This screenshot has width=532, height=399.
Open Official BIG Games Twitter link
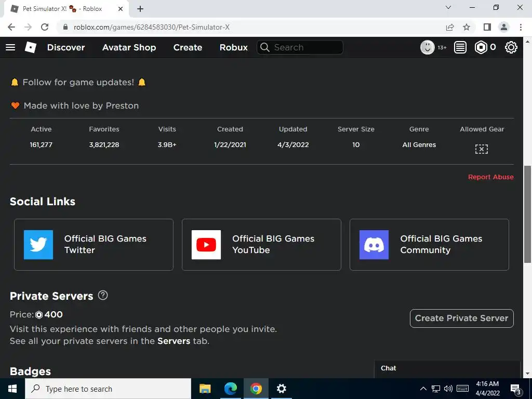[94, 245]
